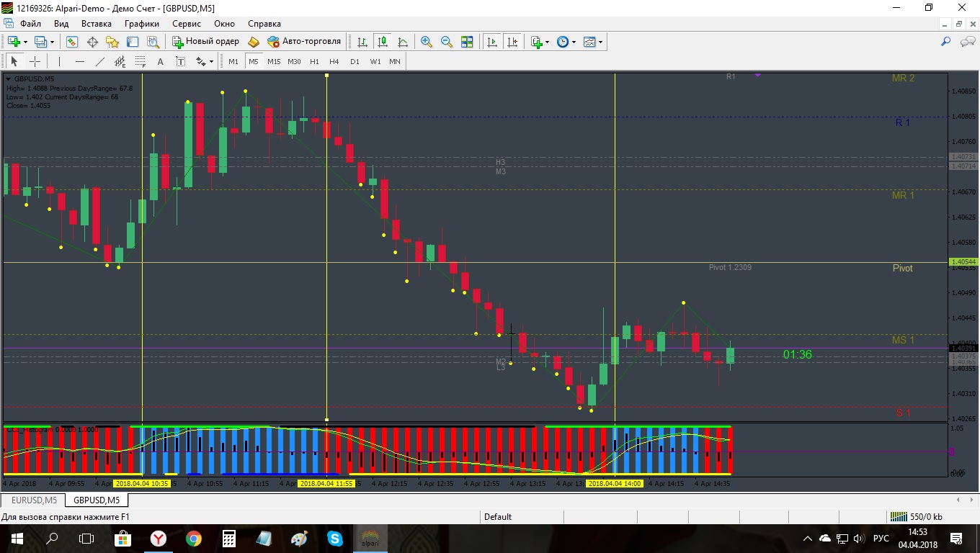Open the chart templates icon
Viewport: 980px width, 553px height.
coord(589,42)
